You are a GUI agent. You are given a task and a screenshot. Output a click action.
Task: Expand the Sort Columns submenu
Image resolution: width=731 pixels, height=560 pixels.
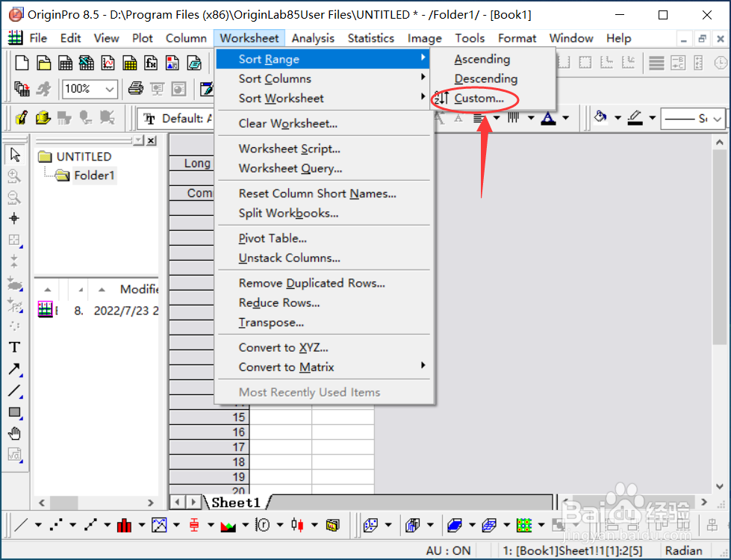323,78
